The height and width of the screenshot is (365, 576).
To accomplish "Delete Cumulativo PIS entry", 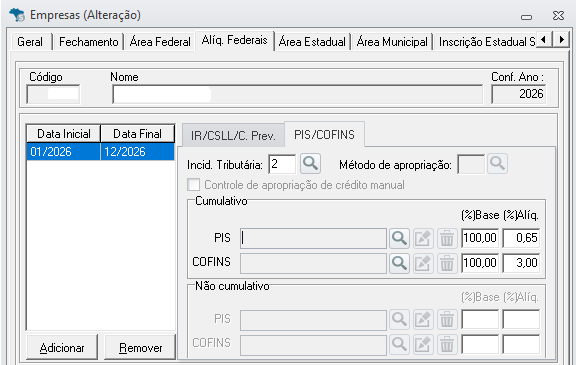I will pyautogui.click(x=447, y=239).
